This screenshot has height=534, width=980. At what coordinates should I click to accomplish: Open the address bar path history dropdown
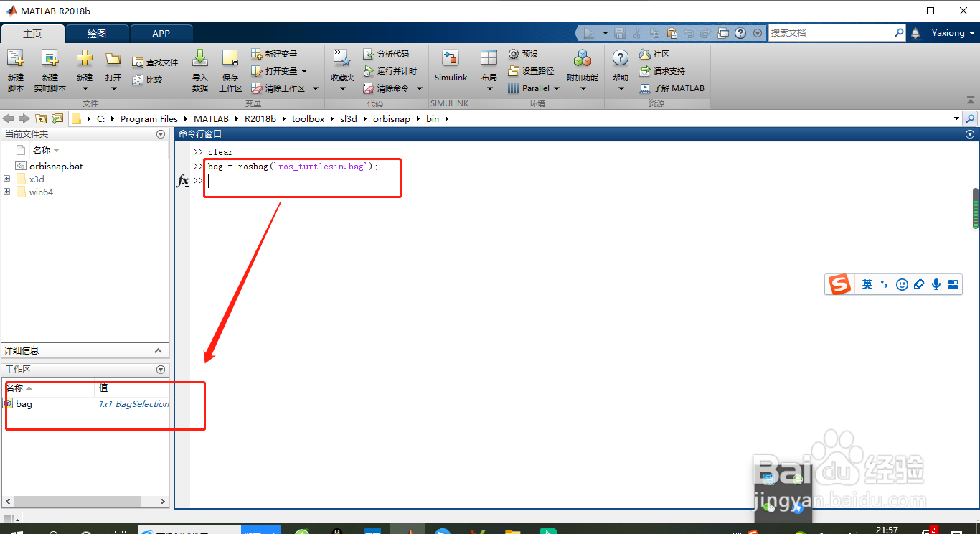point(956,118)
